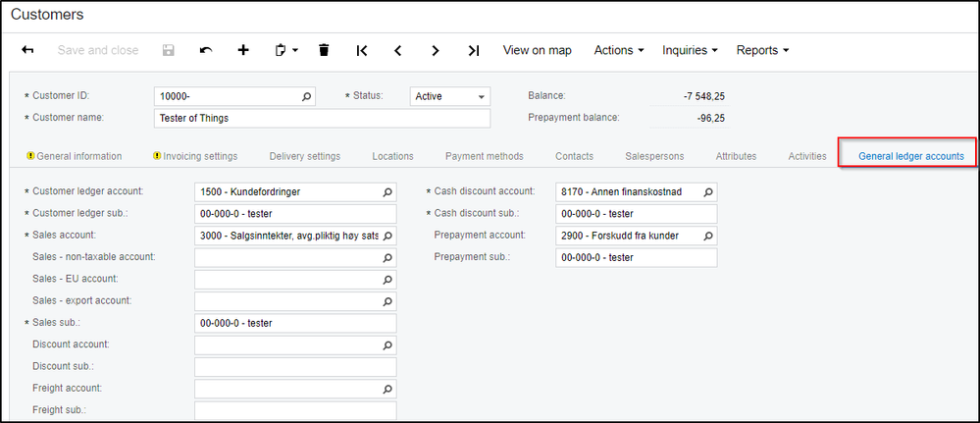Add a new customer record

click(243, 50)
